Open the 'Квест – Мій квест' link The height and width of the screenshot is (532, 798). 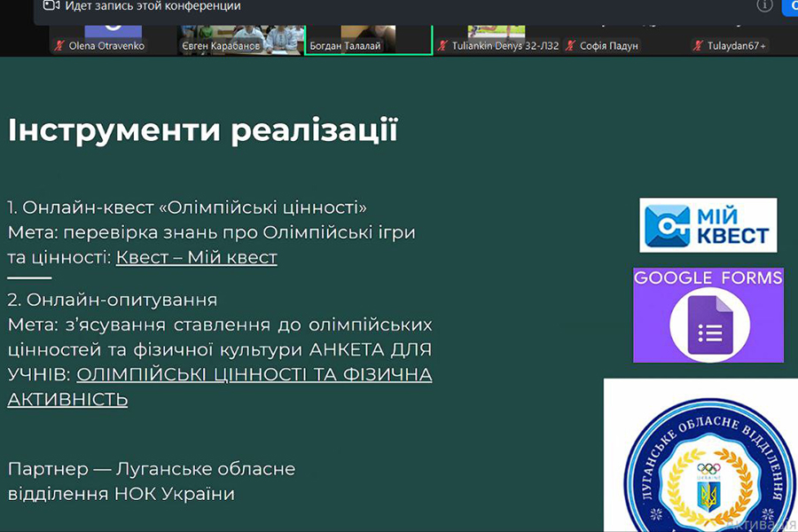coord(197,258)
